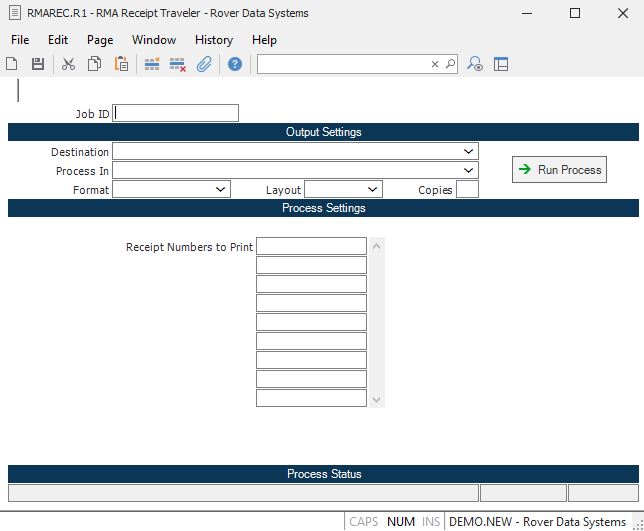Expand the Destination dropdown

click(x=469, y=151)
